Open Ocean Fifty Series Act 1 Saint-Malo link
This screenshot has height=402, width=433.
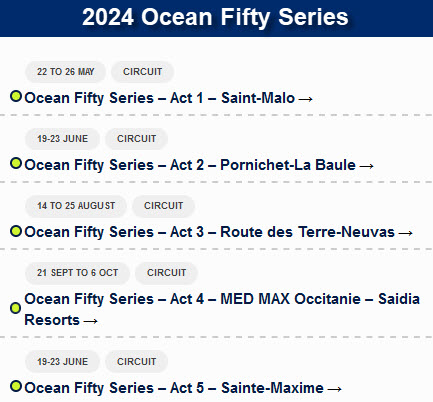point(168,98)
